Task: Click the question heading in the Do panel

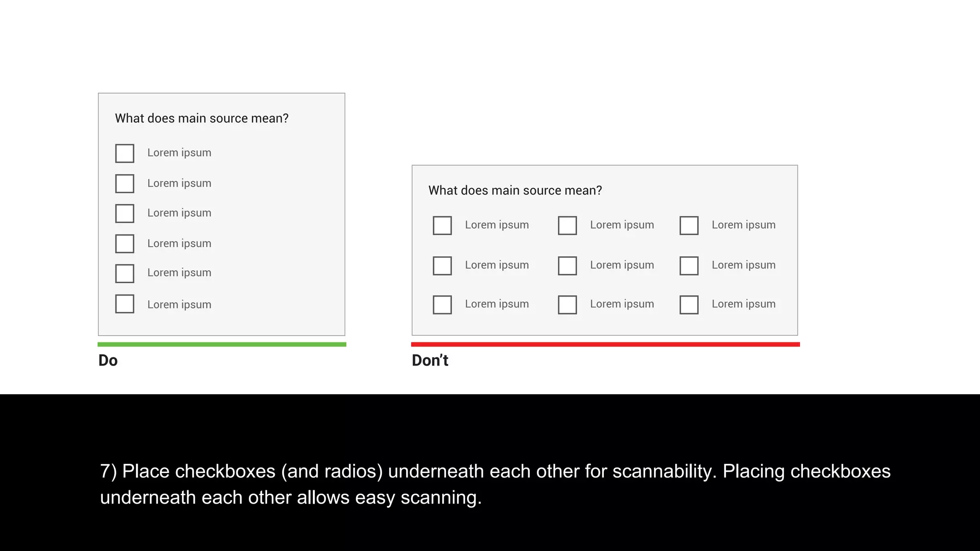Action: pyautogui.click(x=201, y=118)
